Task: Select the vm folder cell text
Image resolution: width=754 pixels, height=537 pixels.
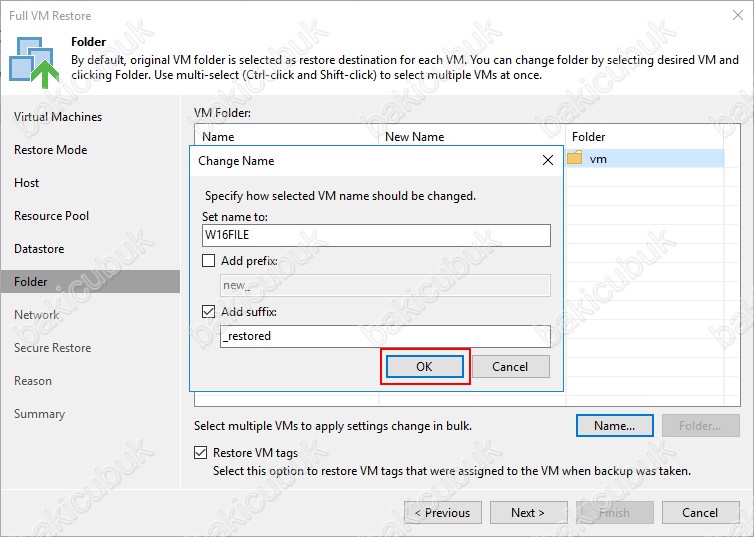Action: 598,159
